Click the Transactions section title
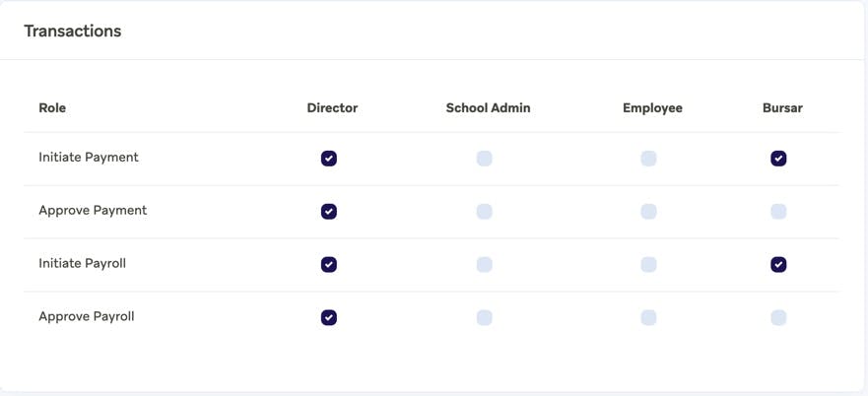This screenshot has height=396, width=868. pos(73,32)
